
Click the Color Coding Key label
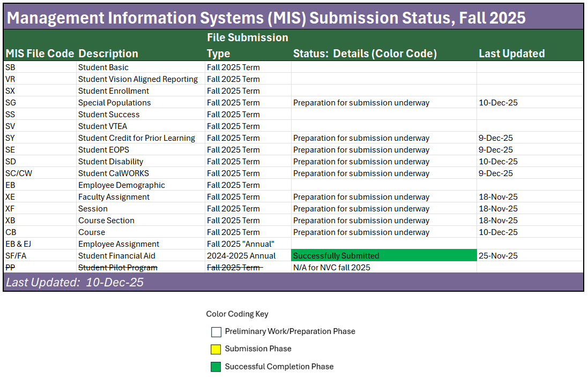237,314
